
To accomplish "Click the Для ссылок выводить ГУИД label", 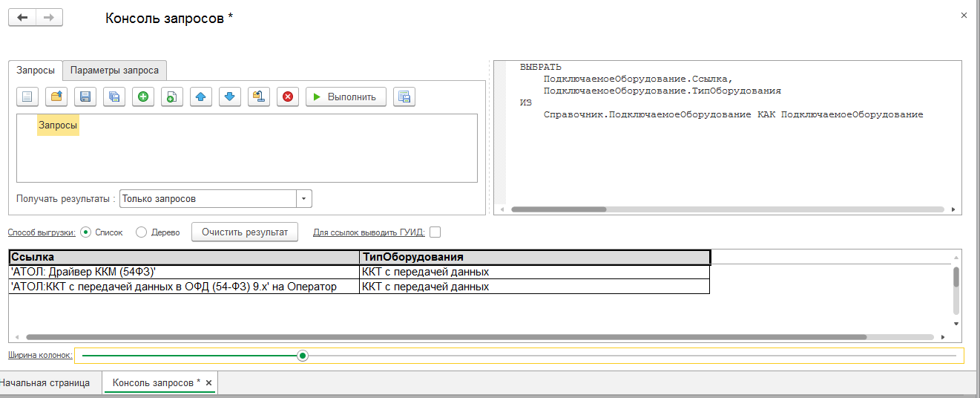I will click(369, 232).
